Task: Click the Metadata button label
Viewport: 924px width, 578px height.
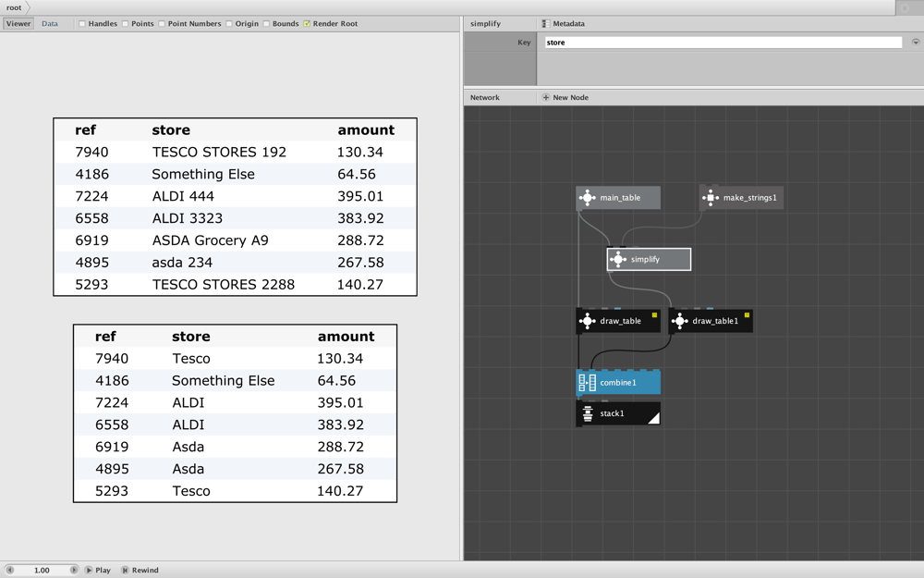Action: (568, 24)
